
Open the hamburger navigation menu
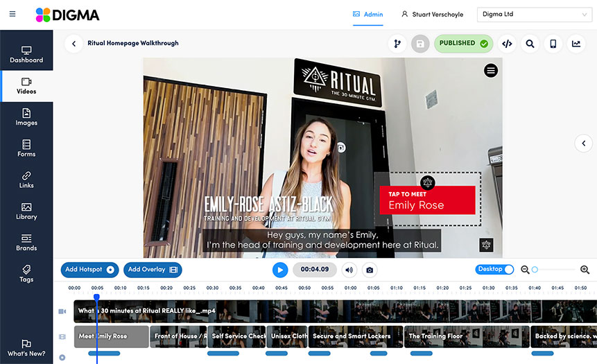coord(12,14)
